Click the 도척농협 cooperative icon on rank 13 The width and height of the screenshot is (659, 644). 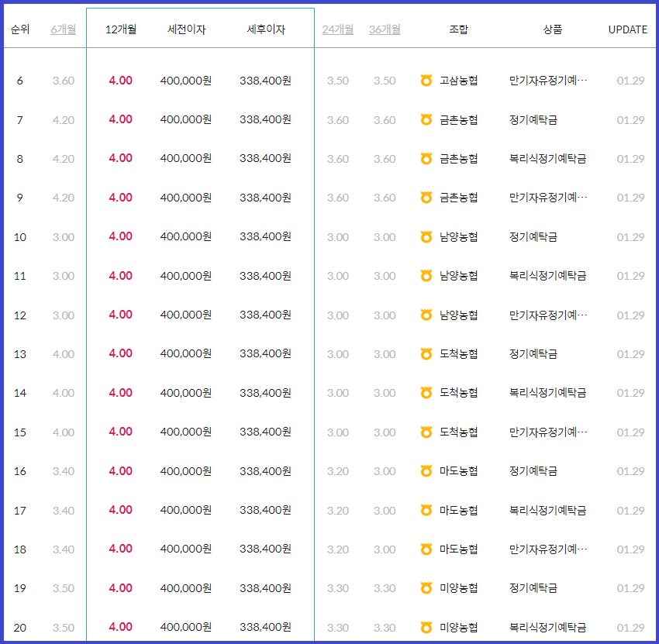coord(424,353)
